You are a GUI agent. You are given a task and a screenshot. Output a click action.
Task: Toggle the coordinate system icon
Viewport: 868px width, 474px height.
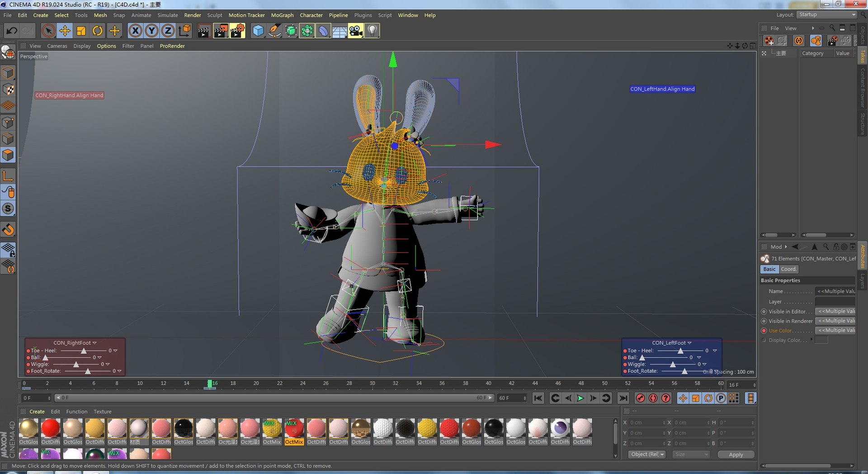pos(184,31)
